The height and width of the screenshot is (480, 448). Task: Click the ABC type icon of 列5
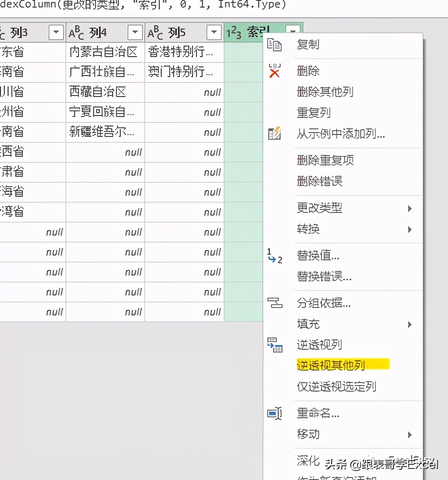pyautogui.click(x=156, y=32)
